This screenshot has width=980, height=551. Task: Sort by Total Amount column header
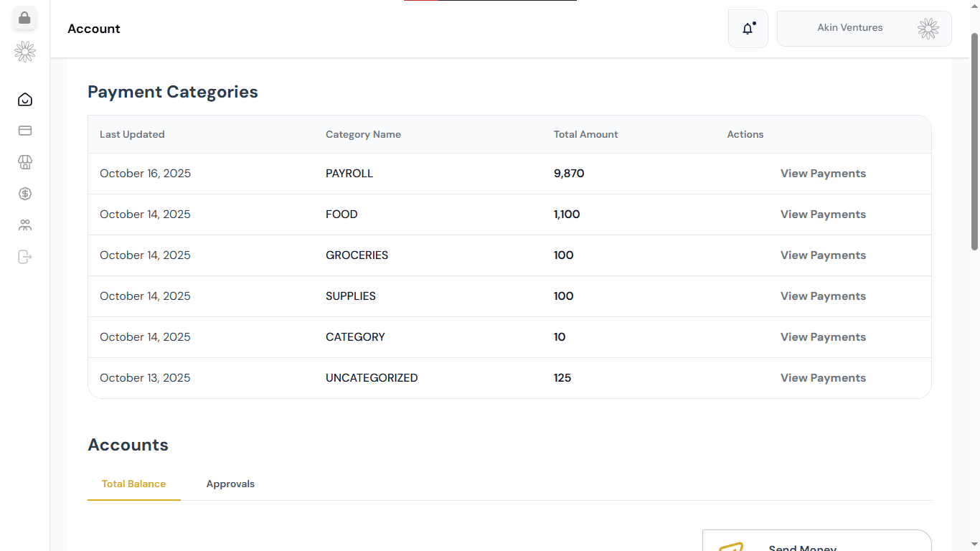click(x=585, y=134)
